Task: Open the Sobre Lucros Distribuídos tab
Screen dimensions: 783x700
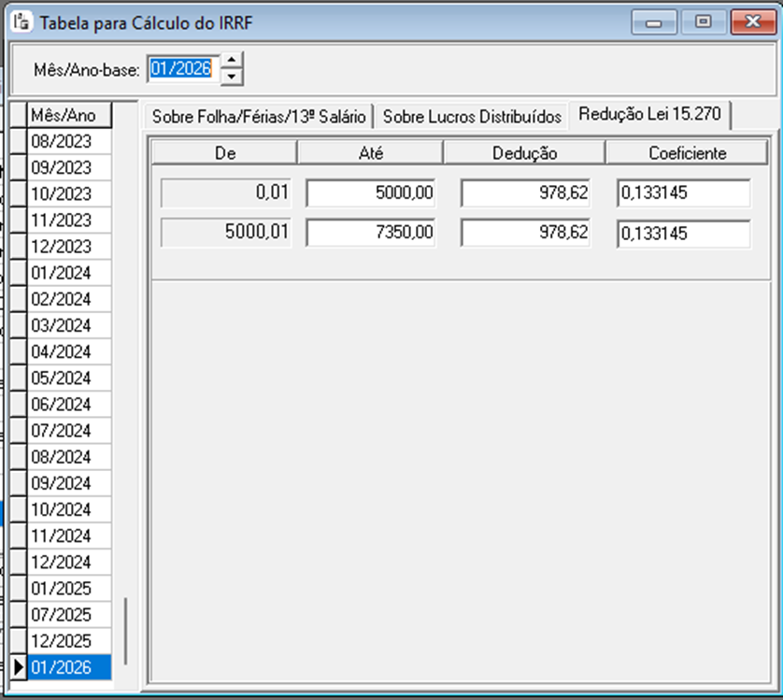Action: (x=472, y=117)
